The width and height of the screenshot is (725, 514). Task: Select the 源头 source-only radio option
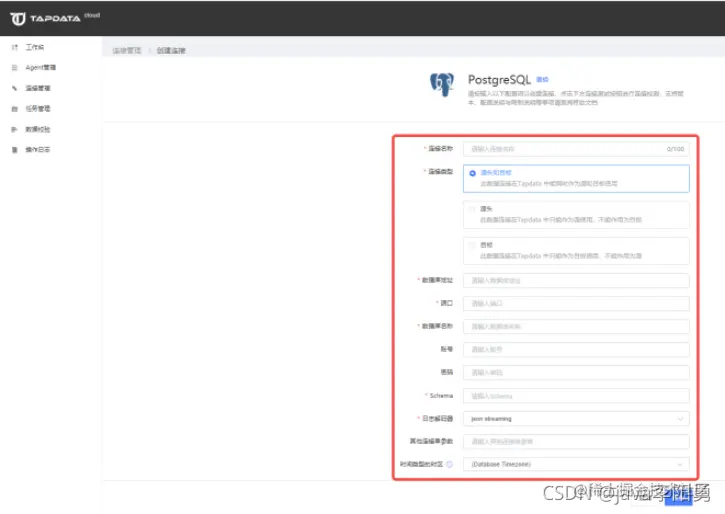point(576,214)
